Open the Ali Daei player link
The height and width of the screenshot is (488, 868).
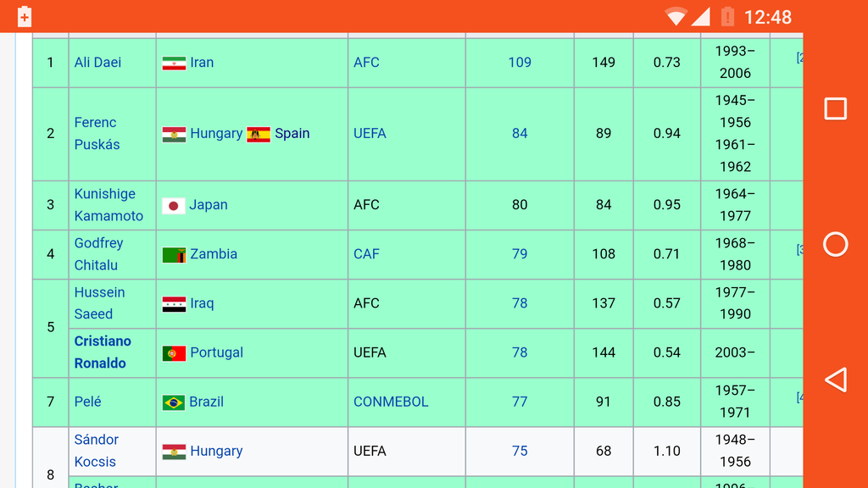click(x=98, y=63)
